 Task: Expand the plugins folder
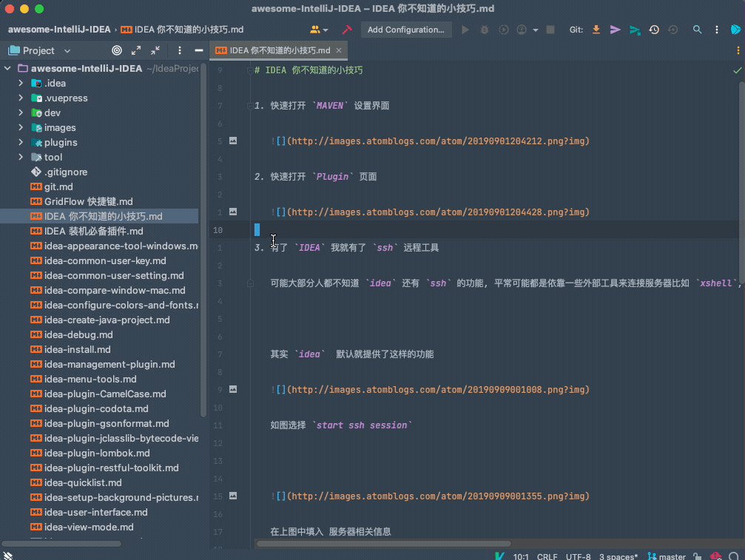point(21,142)
